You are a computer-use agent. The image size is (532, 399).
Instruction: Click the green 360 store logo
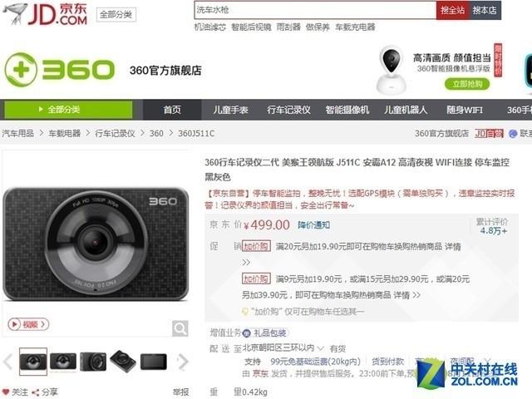pyautogui.click(x=60, y=70)
